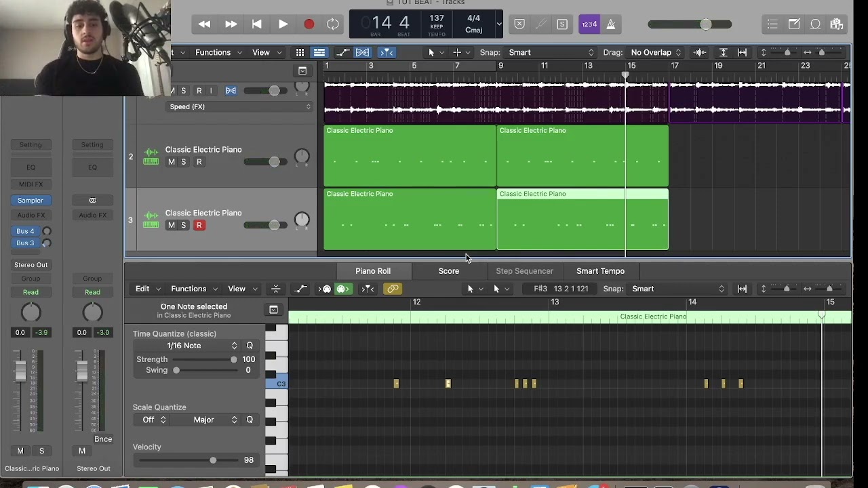Open the Media Browser icon
The image size is (868, 488).
[x=837, y=24]
